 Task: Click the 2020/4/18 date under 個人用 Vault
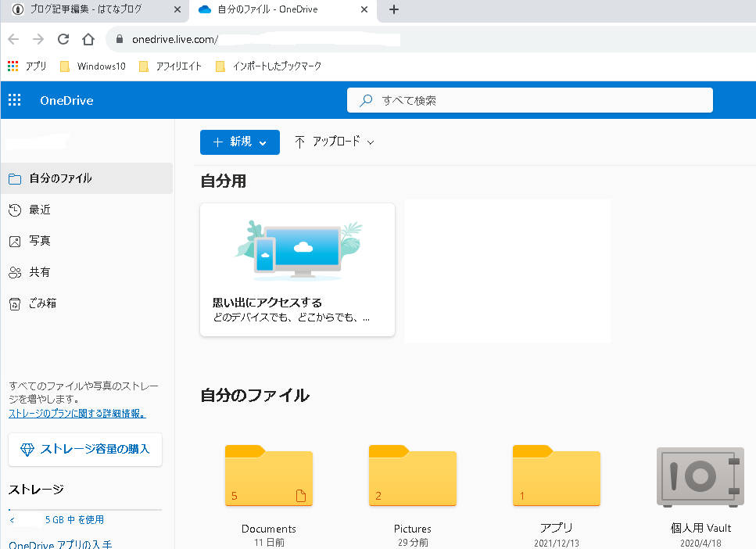click(700, 544)
